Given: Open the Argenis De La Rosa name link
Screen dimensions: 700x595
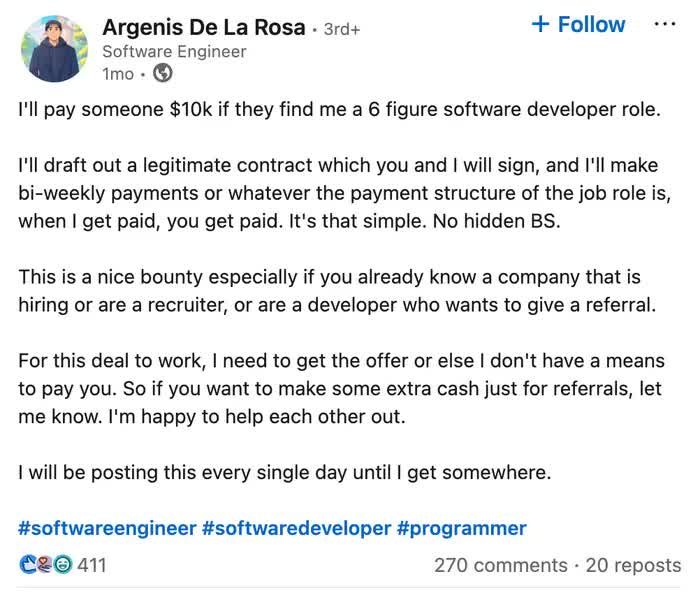Looking at the screenshot, I should pyautogui.click(x=204, y=28).
